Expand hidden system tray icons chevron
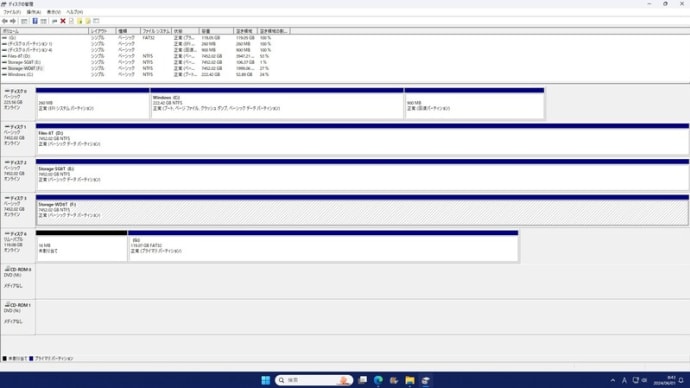The height and width of the screenshot is (388, 690). pos(613,380)
